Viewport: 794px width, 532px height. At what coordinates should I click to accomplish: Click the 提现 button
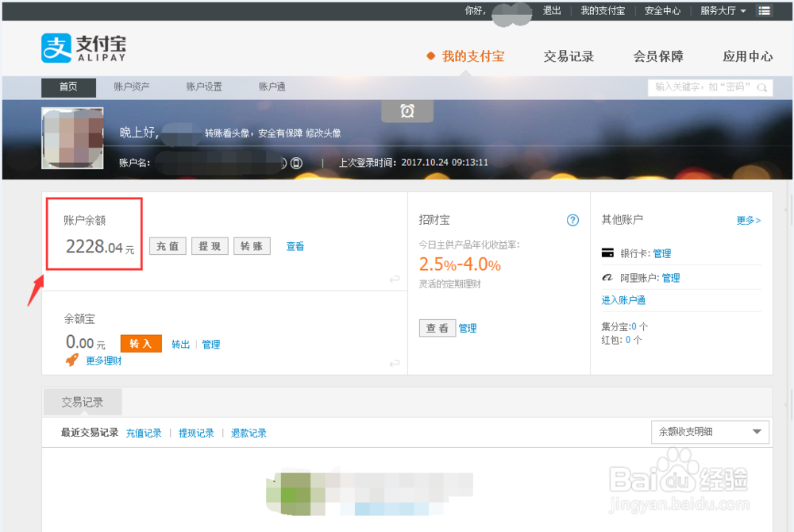210,246
